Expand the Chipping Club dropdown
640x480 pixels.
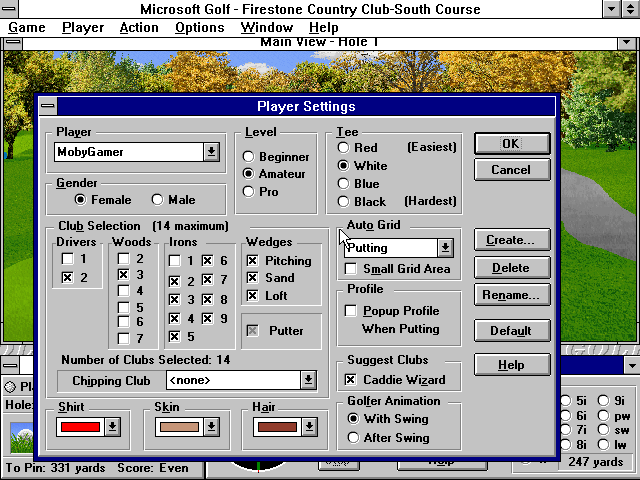pyautogui.click(x=308, y=380)
